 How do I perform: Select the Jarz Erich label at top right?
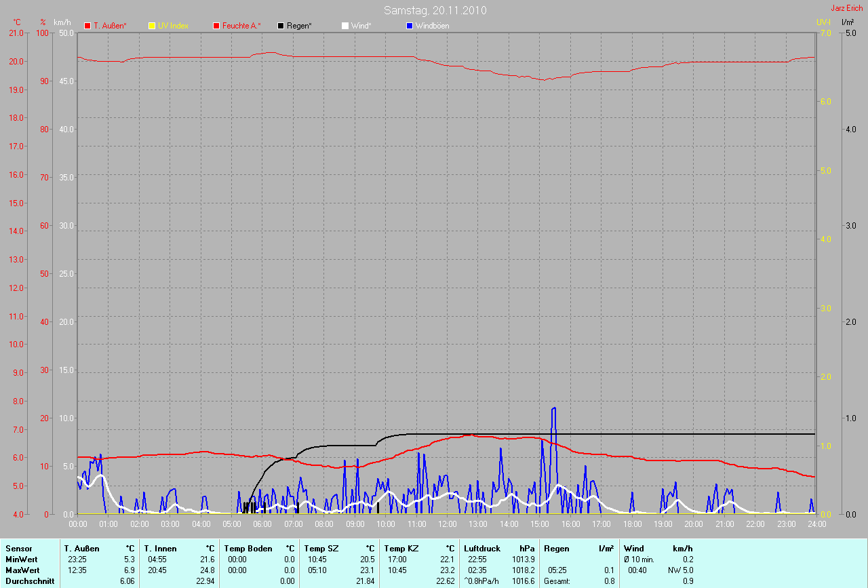[846, 8]
